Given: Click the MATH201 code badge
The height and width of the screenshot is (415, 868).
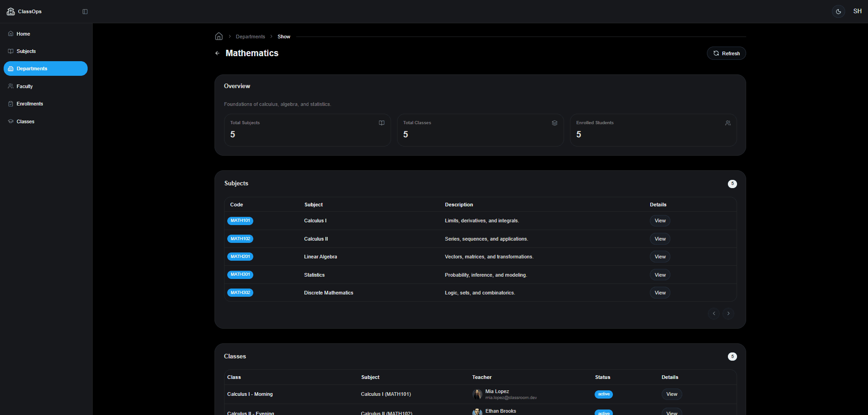Looking at the screenshot, I should pyautogui.click(x=240, y=257).
